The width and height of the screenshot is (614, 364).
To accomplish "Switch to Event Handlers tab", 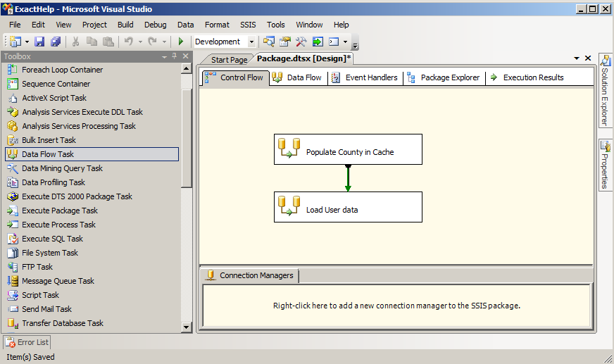I will coord(365,77).
